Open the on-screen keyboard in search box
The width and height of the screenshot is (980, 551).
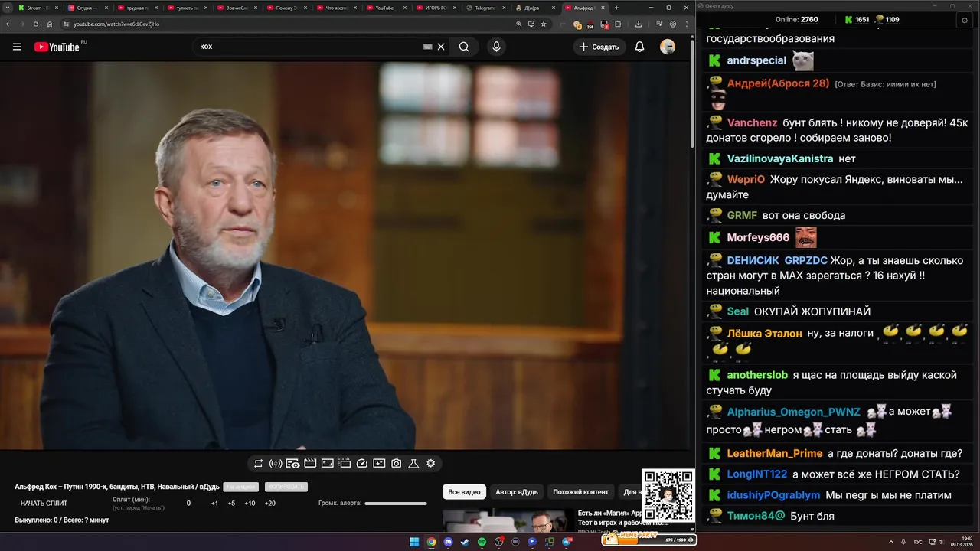point(428,47)
